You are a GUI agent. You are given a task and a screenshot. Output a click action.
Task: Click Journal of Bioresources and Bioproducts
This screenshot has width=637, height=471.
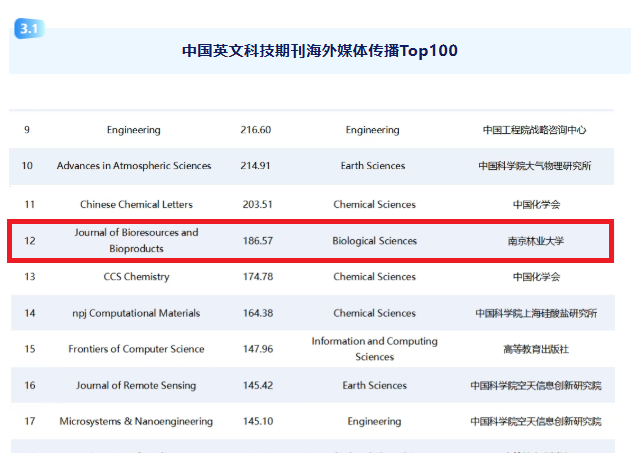136,240
